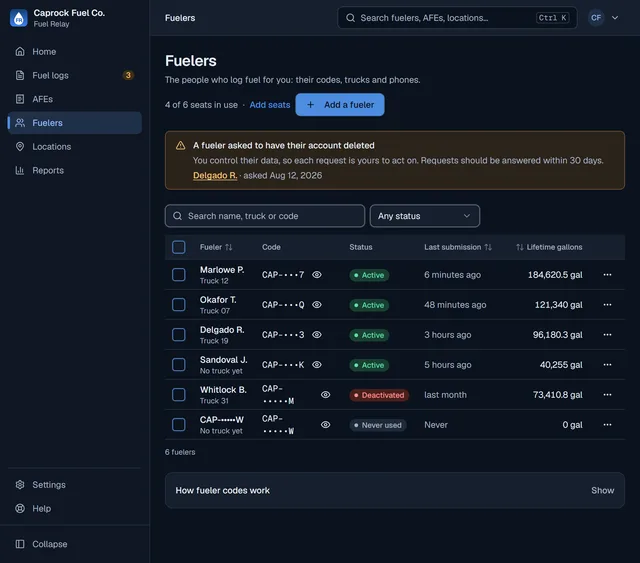Click the CF user avatar
Image resolution: width=640 pixels, height=563 pixels.
pyautogui.click(x=596, y=18)
